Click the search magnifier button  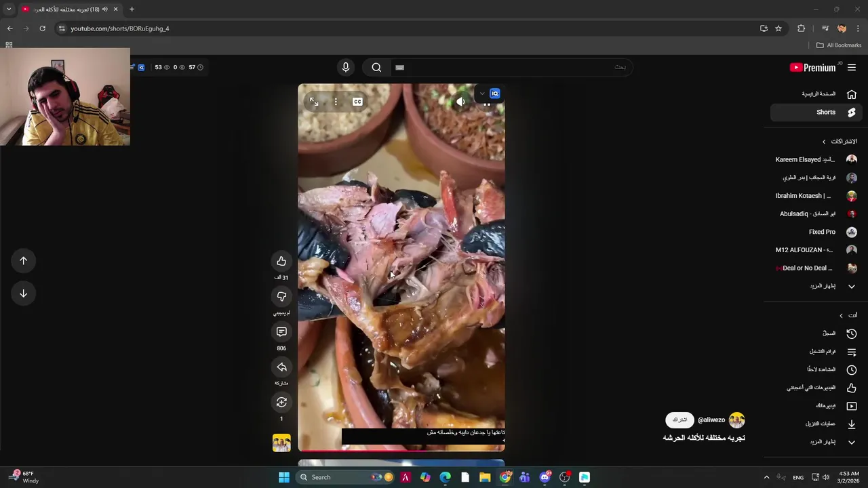coord(376,67)
